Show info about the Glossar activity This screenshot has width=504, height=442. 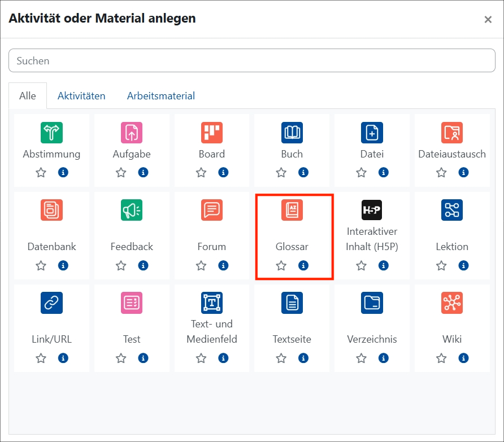[304, 265]
